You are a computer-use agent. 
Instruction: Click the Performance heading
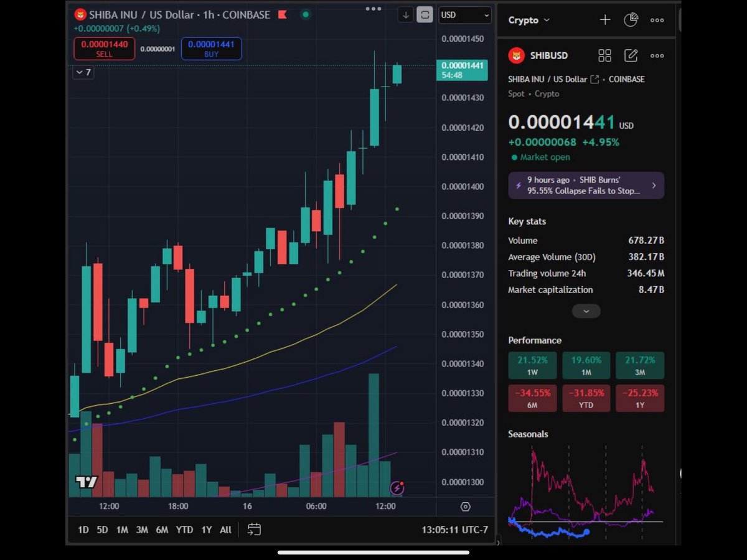535,340
